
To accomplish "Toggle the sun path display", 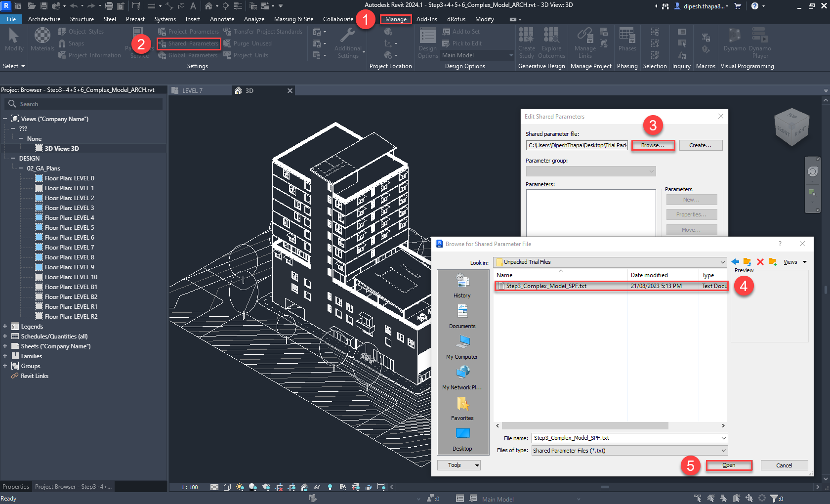I will [x=240, y=487].
